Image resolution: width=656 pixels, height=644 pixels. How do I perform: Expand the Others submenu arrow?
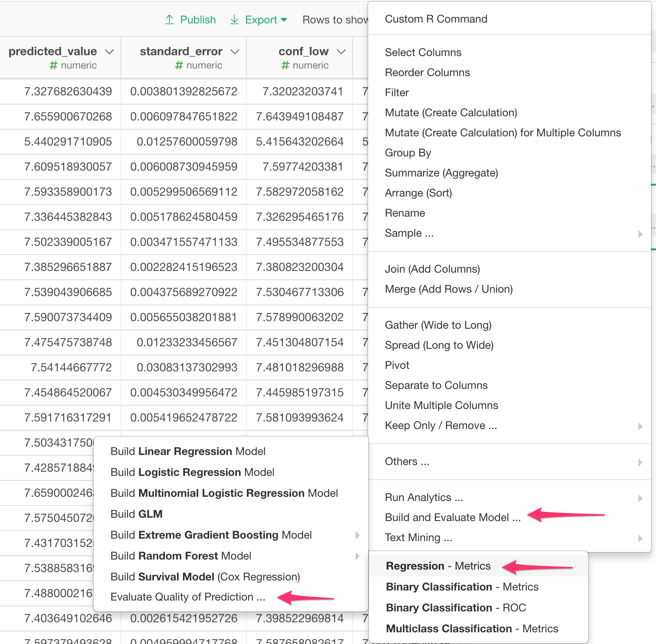click(x=640, y=462)
